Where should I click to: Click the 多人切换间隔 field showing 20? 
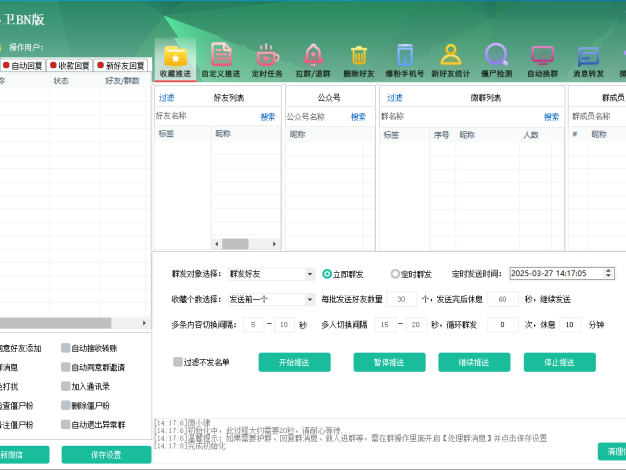tap(416, 325)
